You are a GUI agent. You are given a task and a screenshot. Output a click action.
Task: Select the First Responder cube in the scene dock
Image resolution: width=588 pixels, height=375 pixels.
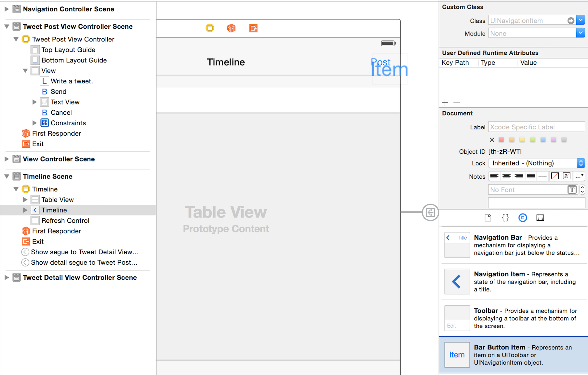coord(231,28)
